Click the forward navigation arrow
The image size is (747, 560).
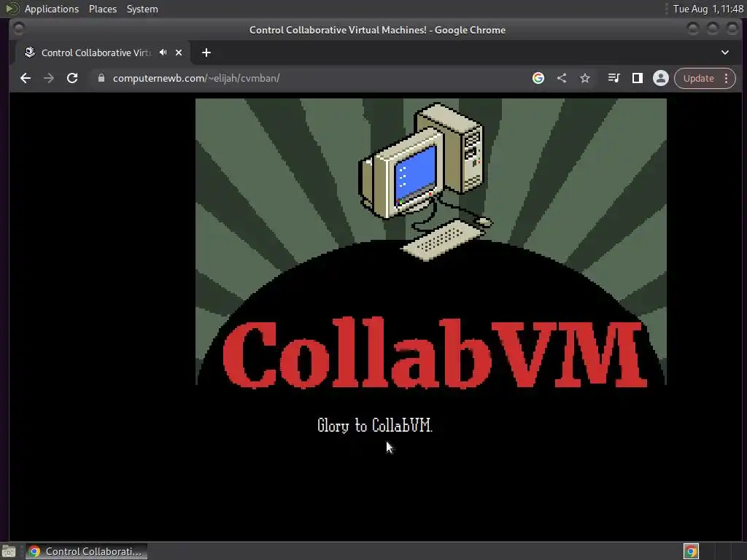pos(49,78)
